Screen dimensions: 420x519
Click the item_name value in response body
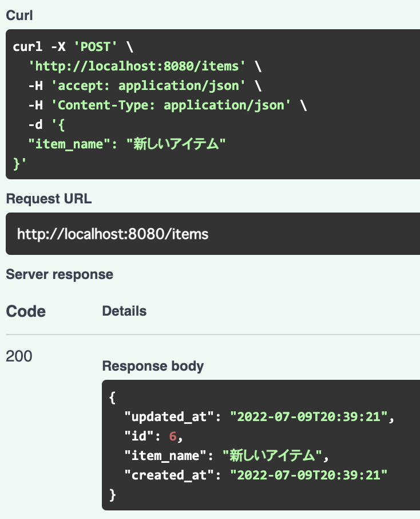272,455
